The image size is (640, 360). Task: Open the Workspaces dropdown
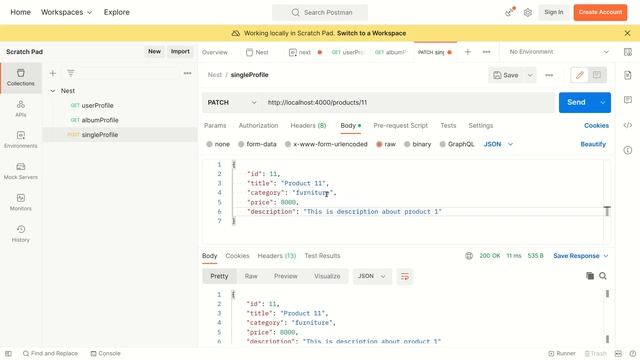[x=66, y=12]
